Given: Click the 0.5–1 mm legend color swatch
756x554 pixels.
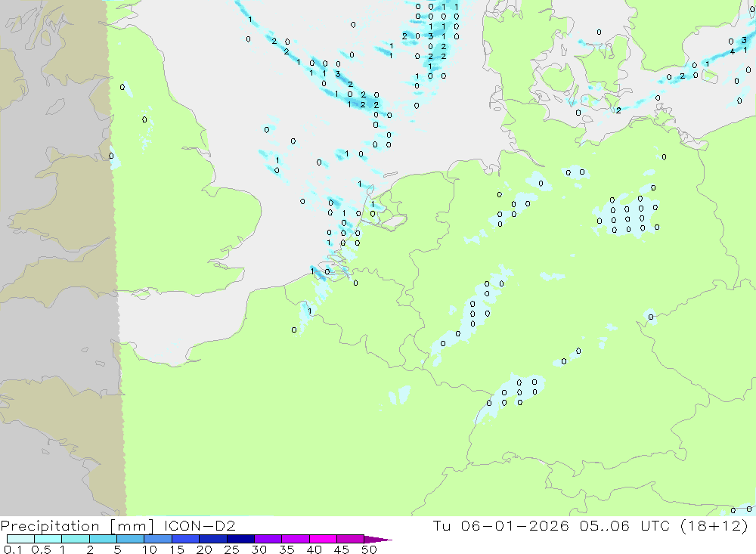Looking at the screenshot, I should [x=48, y=539].
